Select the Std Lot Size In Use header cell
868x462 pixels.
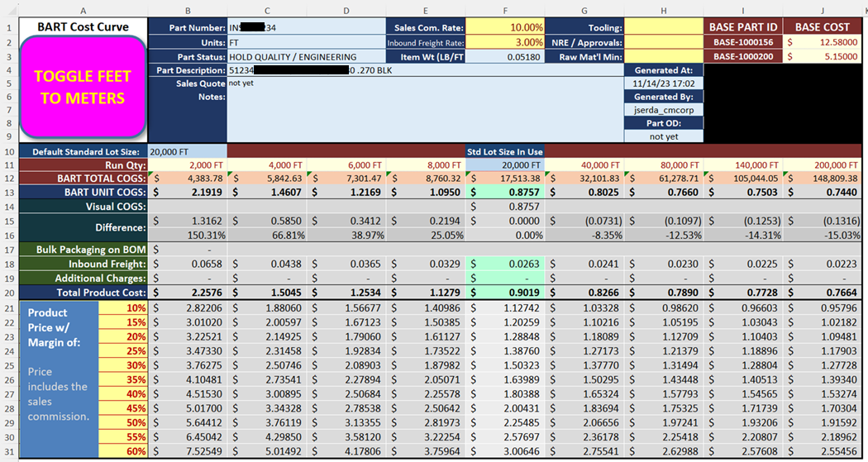tap(505, 151)
